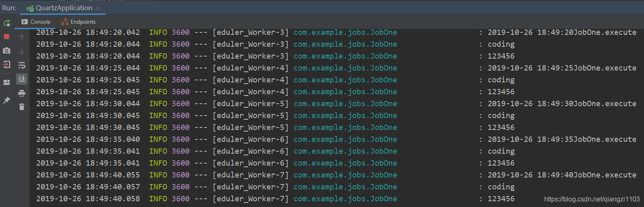Viewport: 644px width, 207px height.
Task: Click the timestamp 2019-10-26 18:49:40.055
Action: [88, 175]
